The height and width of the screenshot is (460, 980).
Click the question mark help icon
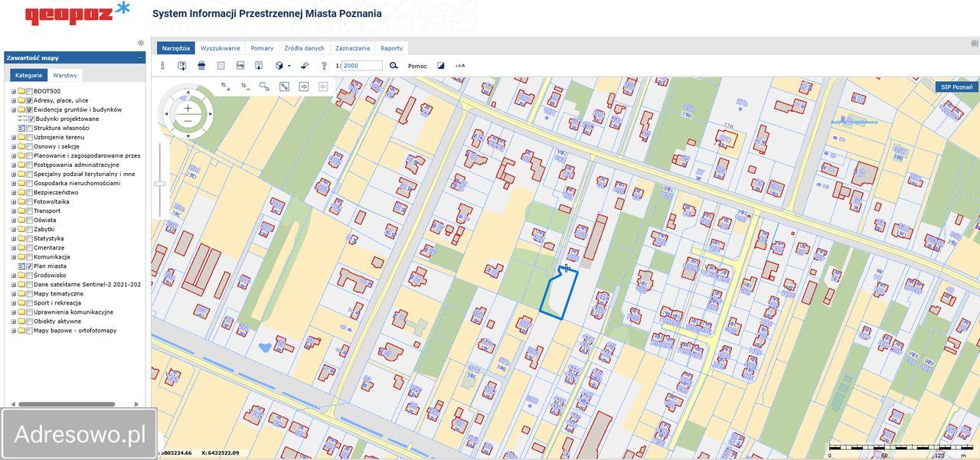324,66
